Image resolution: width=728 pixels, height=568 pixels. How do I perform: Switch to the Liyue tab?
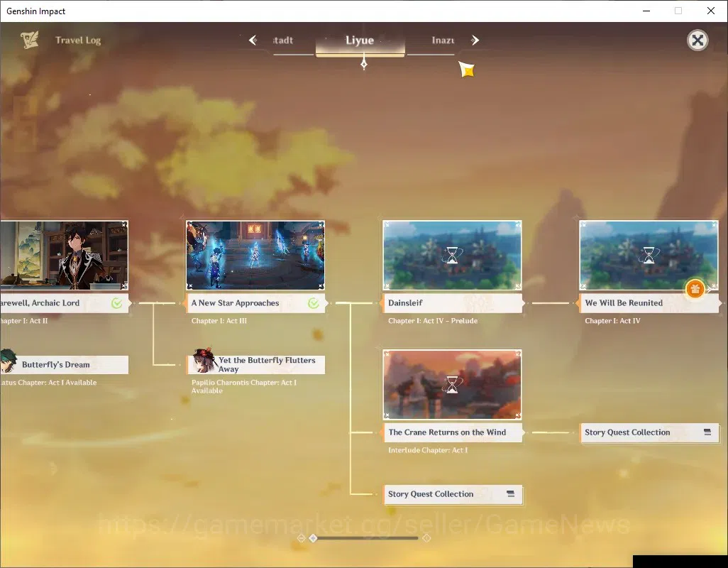pos(360,40)
